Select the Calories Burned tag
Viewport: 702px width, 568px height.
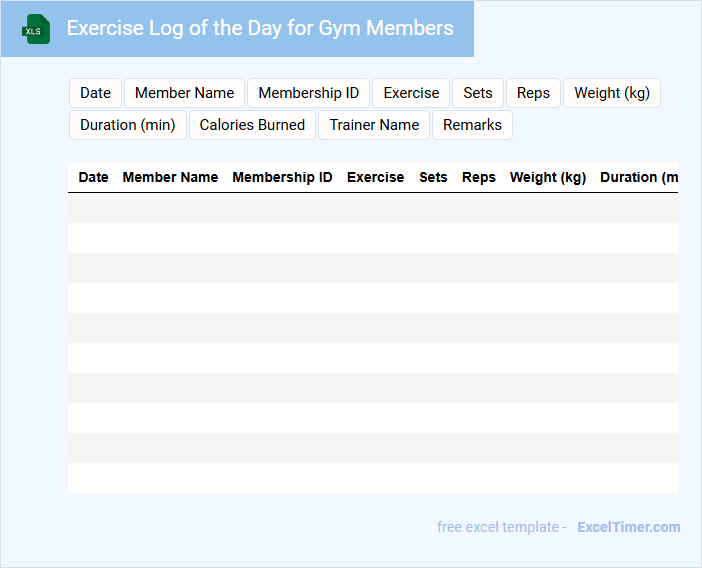(252, 125)
